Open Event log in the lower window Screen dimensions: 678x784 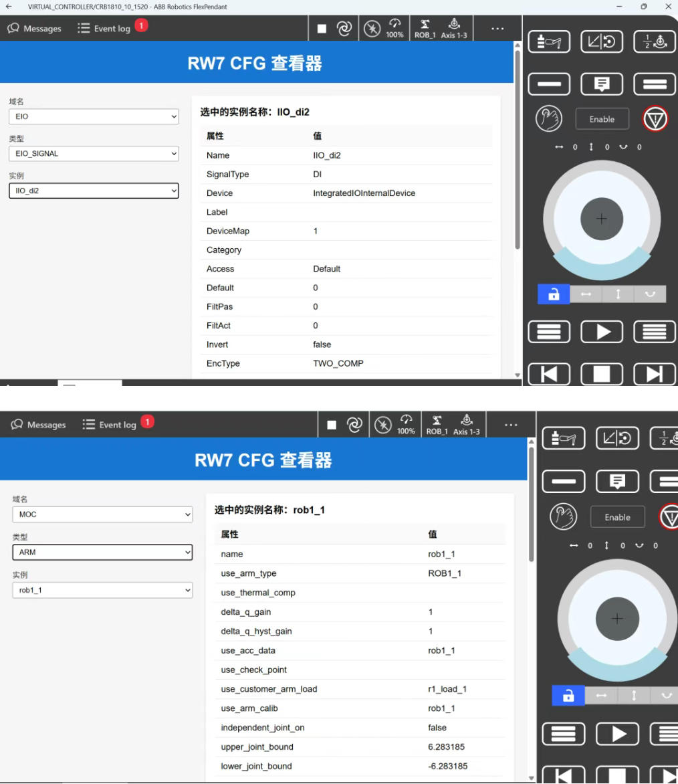[x=110, y=425]
